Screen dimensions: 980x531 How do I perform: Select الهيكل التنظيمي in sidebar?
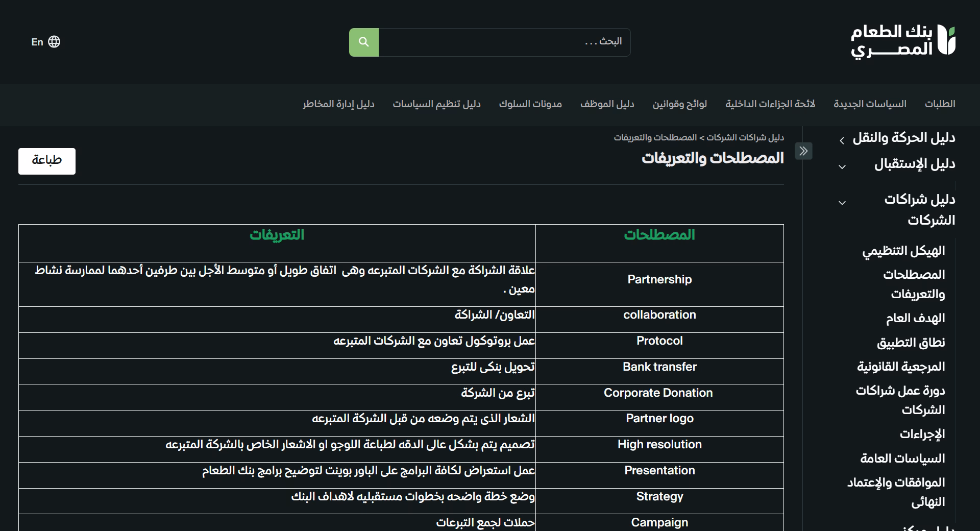pos(903,251)
